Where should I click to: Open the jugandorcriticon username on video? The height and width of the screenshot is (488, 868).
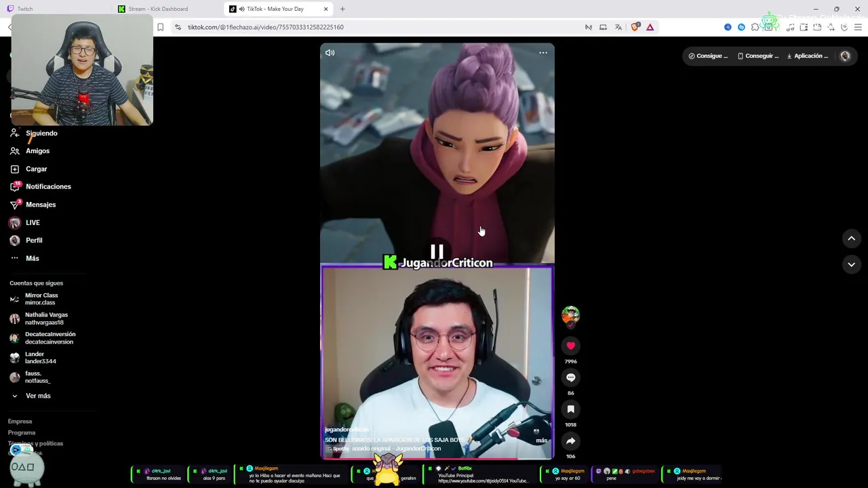(347, 430)
